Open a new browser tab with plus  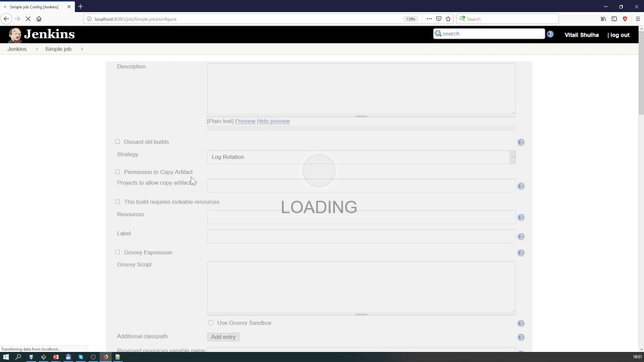80,7
